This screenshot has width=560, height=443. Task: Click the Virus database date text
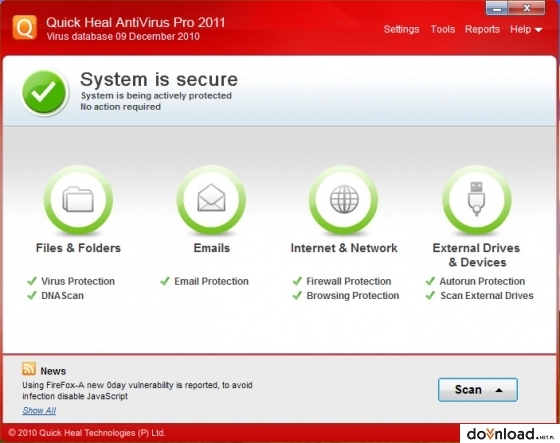coord(123,36)
